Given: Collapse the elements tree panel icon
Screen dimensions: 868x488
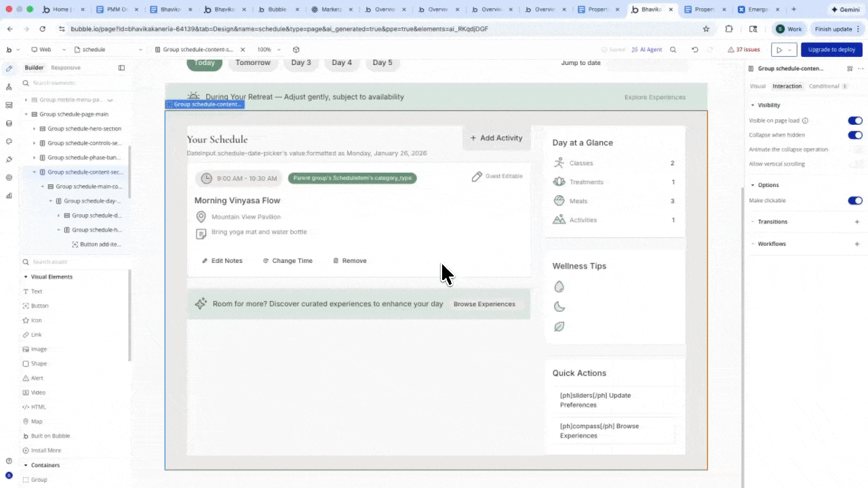Looking at the screenshot, I should (x=121, y=68).
